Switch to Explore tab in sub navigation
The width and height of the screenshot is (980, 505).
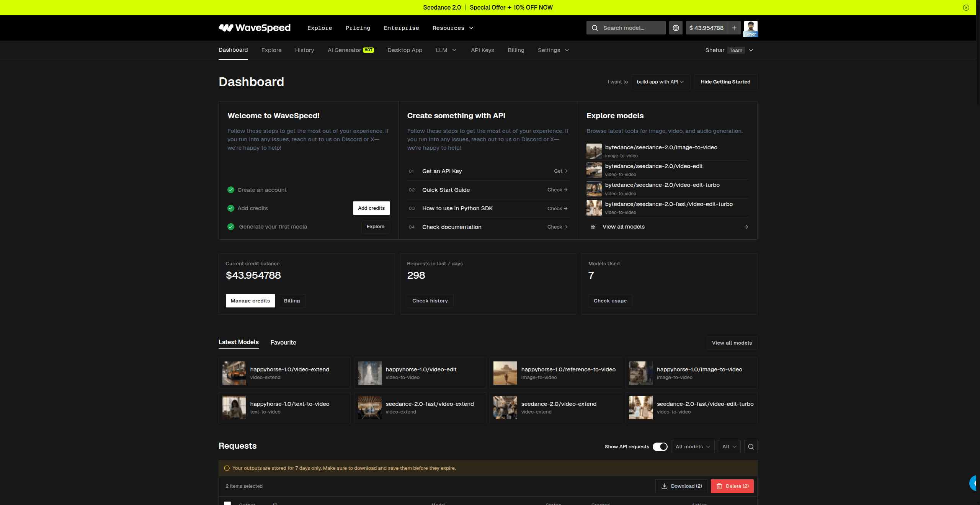[x=271, y=50]
